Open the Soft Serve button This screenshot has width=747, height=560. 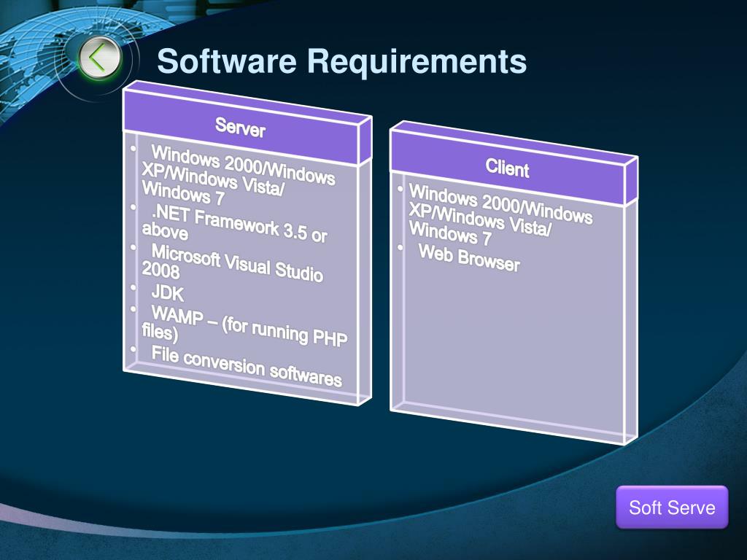tap(672, 507)
